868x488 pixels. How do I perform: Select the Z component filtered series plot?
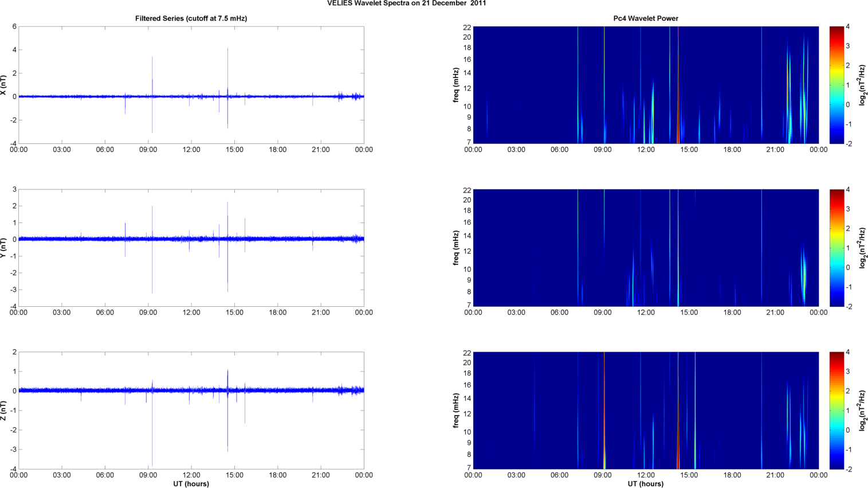click(x=191, y=411)
